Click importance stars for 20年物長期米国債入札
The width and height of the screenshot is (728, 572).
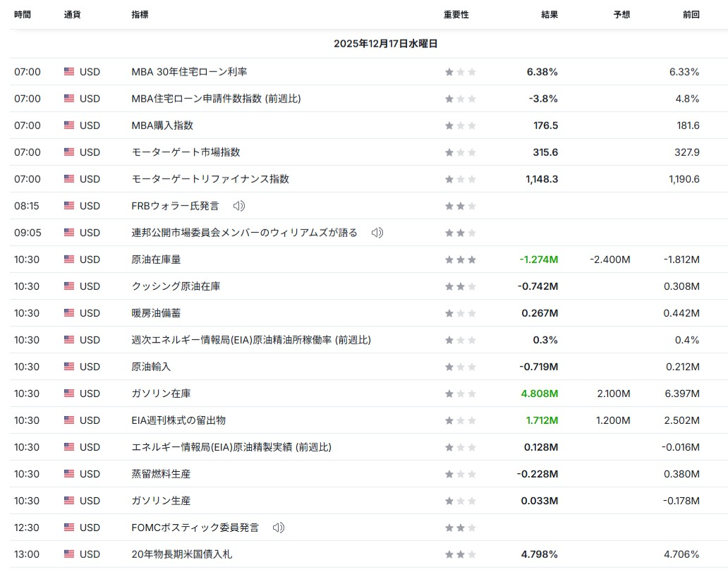(460, 554)
